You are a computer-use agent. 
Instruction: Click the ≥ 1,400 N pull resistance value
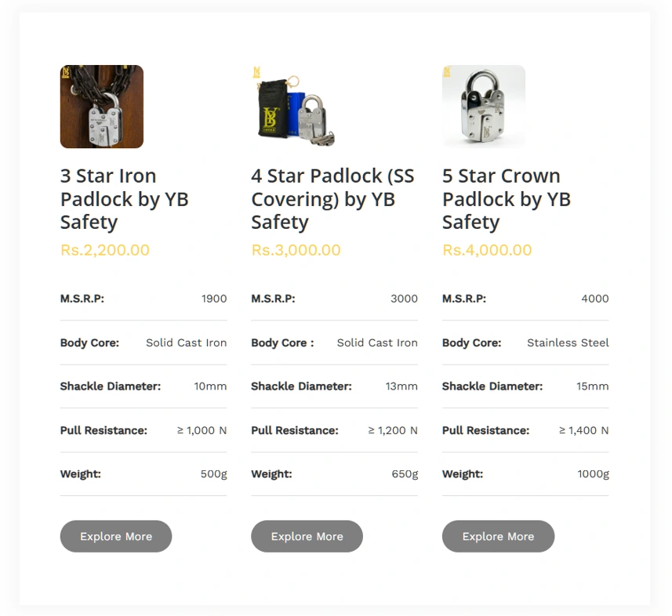click(583, 430)
